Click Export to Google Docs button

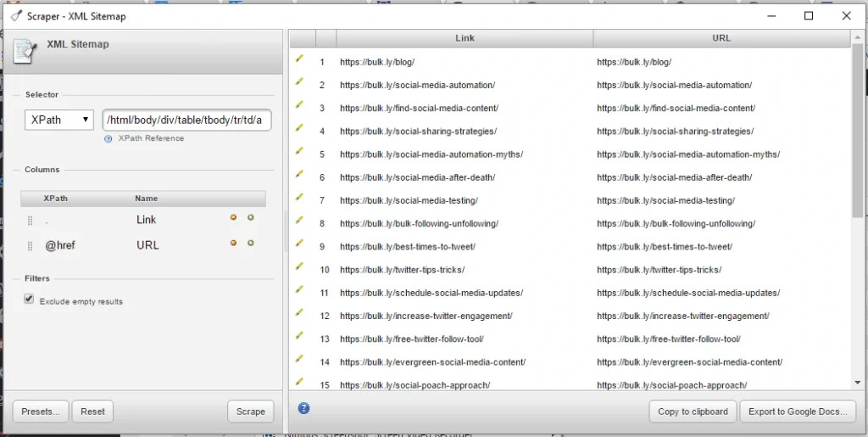[x=798, y=412]
